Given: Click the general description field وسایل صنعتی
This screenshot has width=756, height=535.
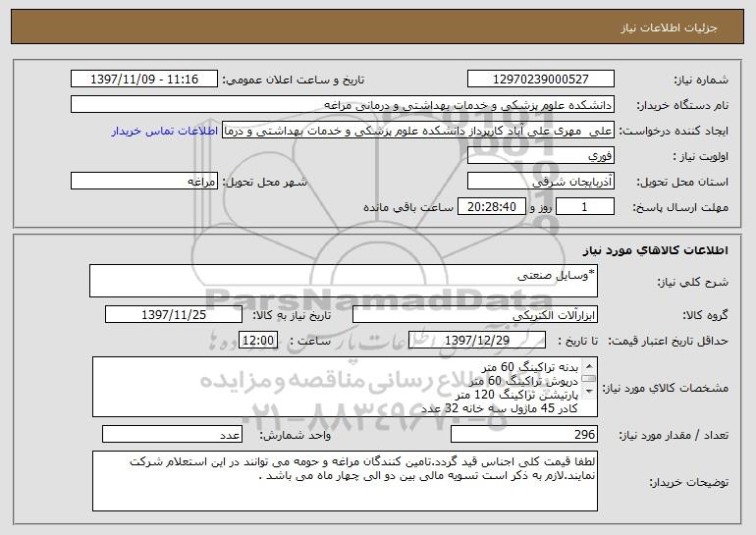Looking at the screenshot, I should (x=344, y=281).
